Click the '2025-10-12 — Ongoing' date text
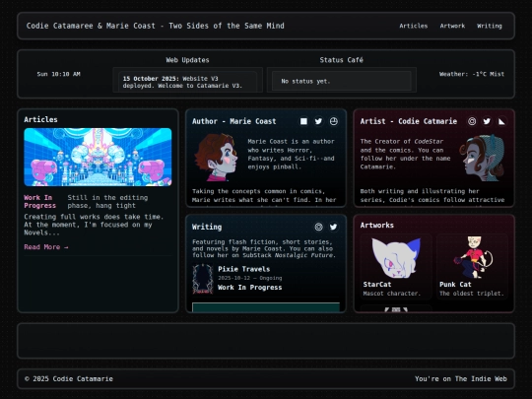Viewport: 532px width, 399px height. click(250, 278)
